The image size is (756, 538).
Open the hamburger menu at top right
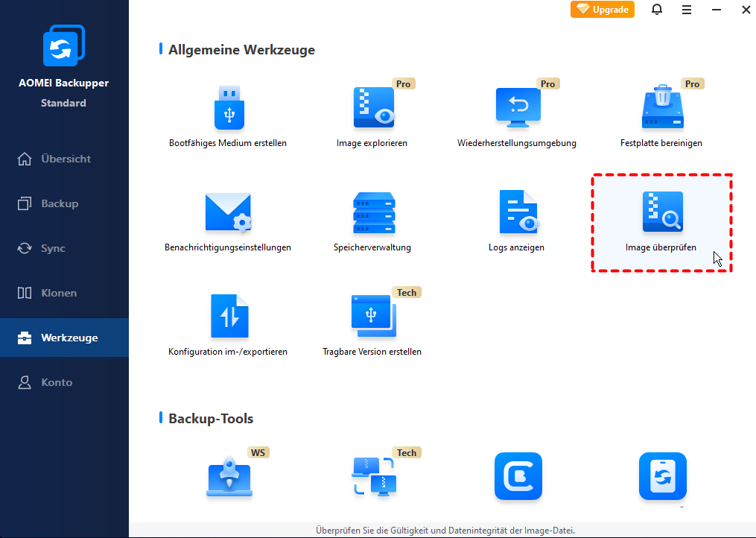pyautogui.click(x=687, y=10)
